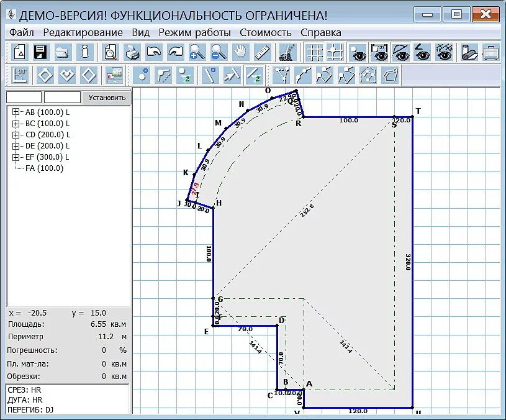Select the Y-shaped node split tool

point(281,75)
